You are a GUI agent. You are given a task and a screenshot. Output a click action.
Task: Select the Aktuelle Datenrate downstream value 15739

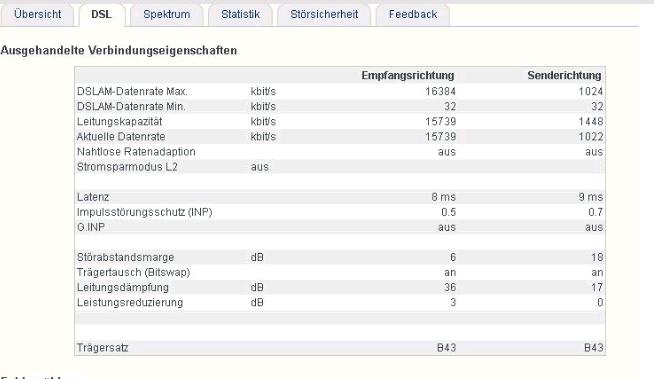[440, 137]
